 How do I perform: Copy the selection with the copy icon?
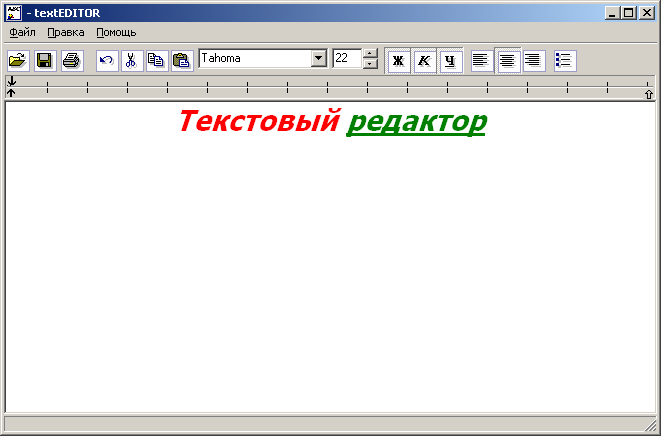[x=157, y=61]
